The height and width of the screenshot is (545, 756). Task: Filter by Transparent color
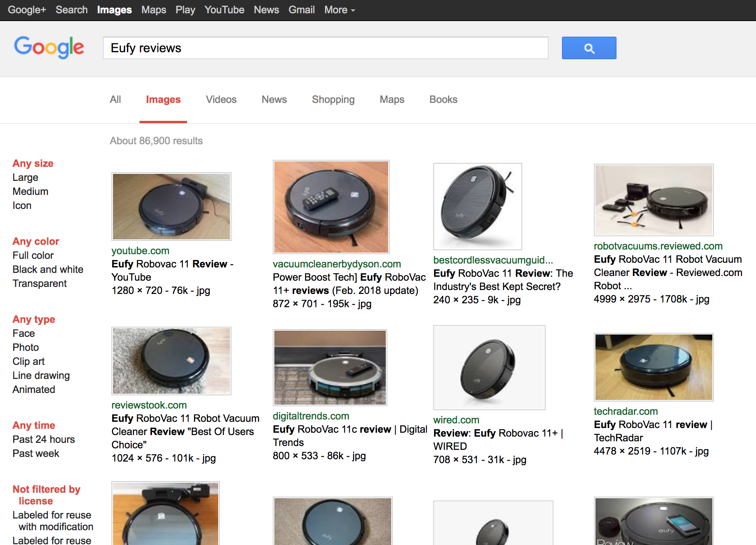(x=40, y=283)
